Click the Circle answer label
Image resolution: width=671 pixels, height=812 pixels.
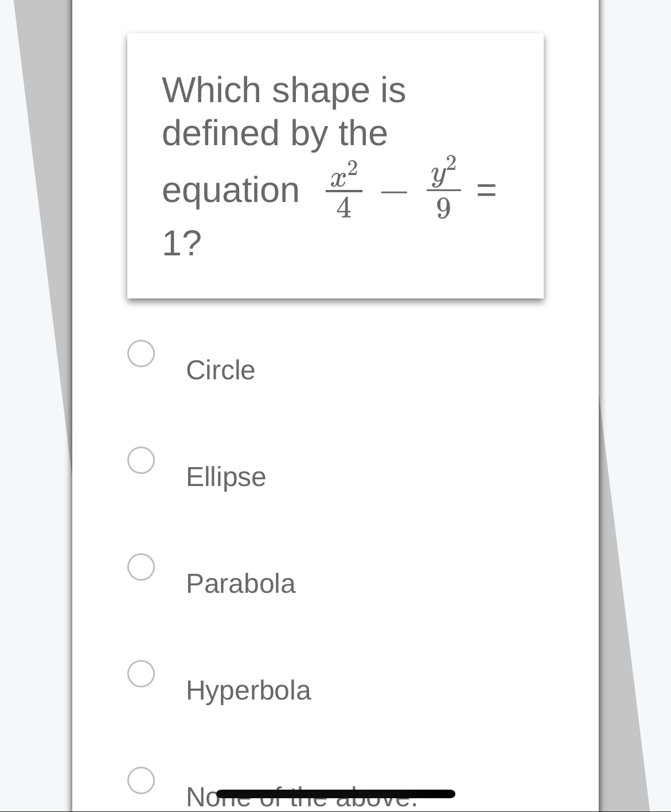pos(220,370)
